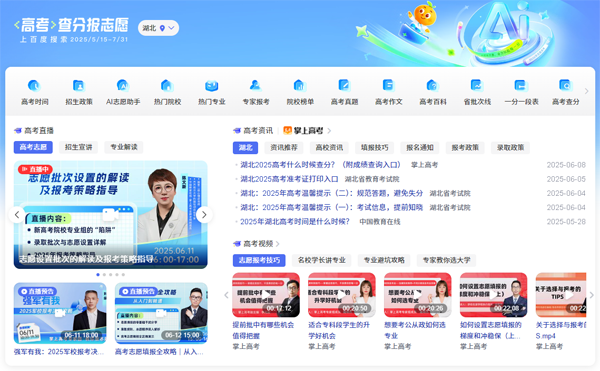600x371 pixels.
Task: Open the 热门专业 icon
Action: (x=212, y=86)
